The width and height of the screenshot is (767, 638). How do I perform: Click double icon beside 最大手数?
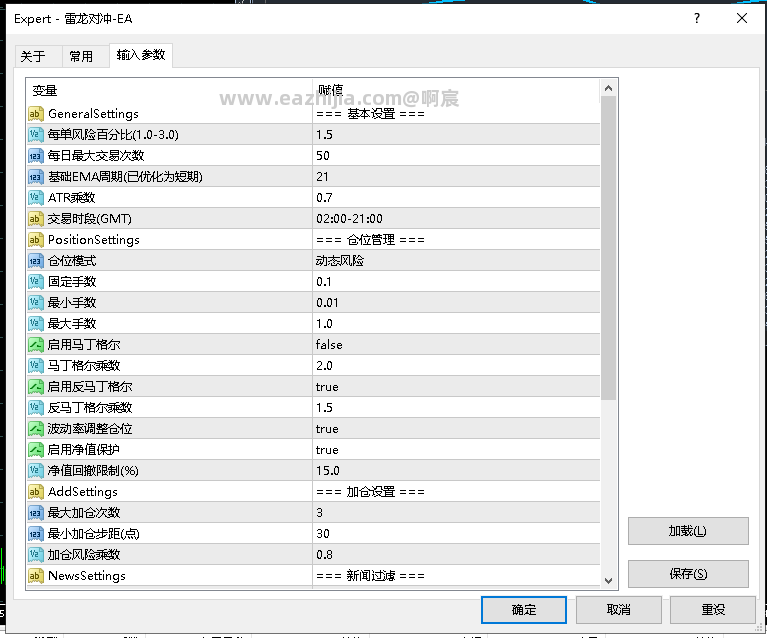[x=36, y=324]
